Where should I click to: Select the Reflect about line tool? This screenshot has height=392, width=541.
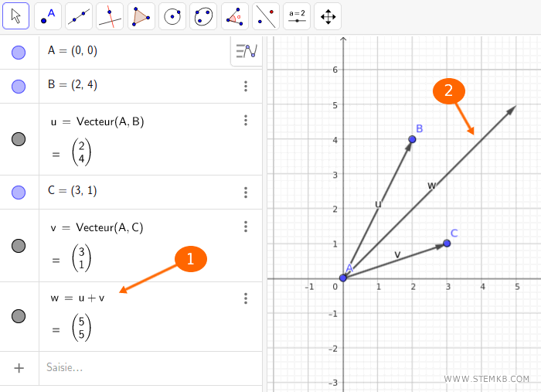click(265, 16)
